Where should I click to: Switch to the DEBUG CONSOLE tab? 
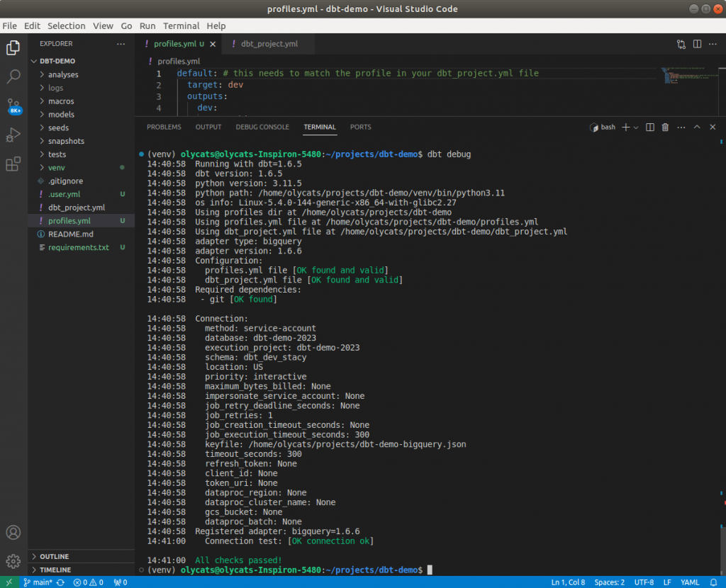(x=262, y=128)
